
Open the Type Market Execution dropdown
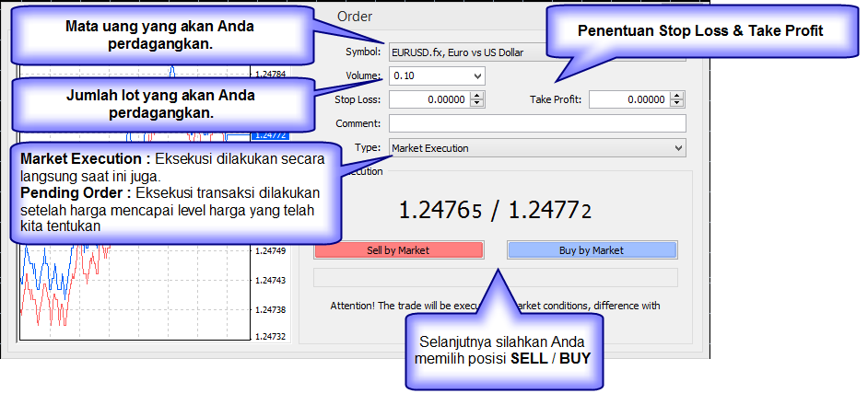click(537, 147)
